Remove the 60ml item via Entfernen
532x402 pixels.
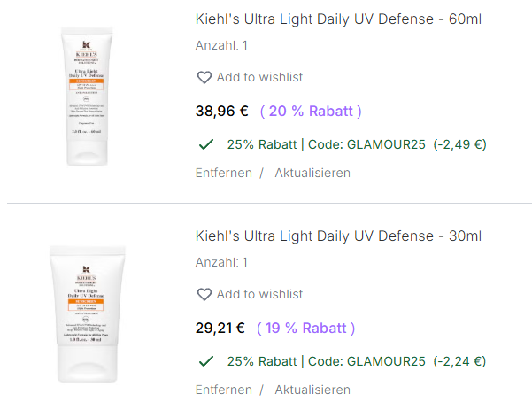pos(223,173)
